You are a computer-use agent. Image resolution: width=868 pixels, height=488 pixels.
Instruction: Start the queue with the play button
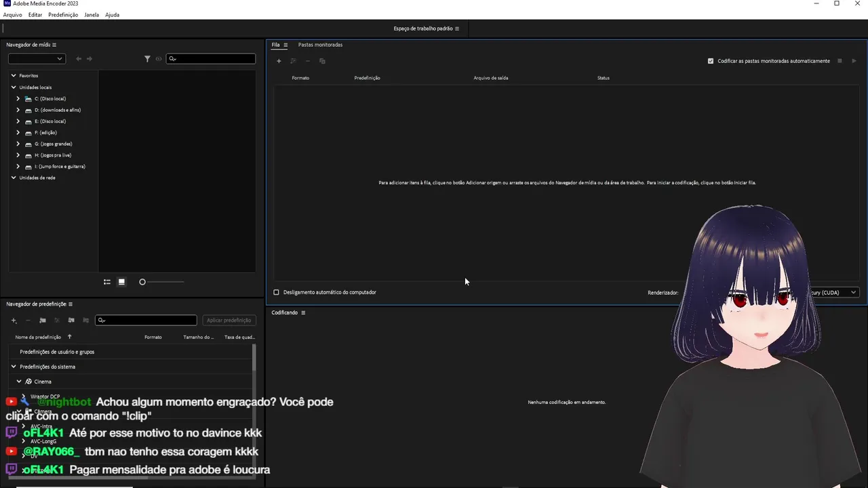[x=854, y=61]
